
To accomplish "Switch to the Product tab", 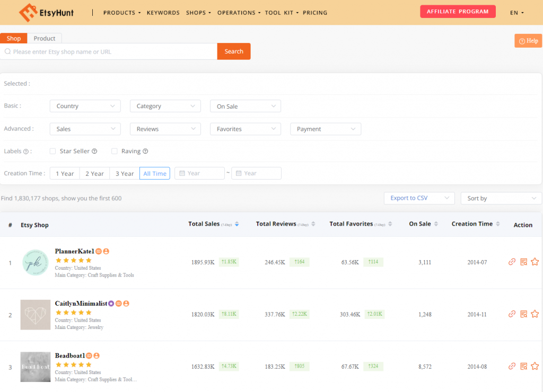I will [x=45, y=38].
